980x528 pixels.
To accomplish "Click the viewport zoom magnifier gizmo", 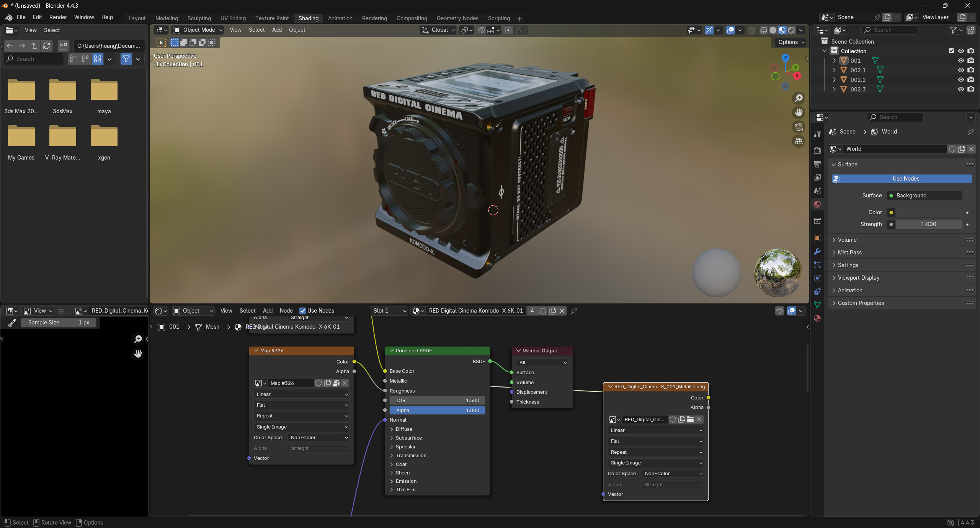I will point(799,98).
